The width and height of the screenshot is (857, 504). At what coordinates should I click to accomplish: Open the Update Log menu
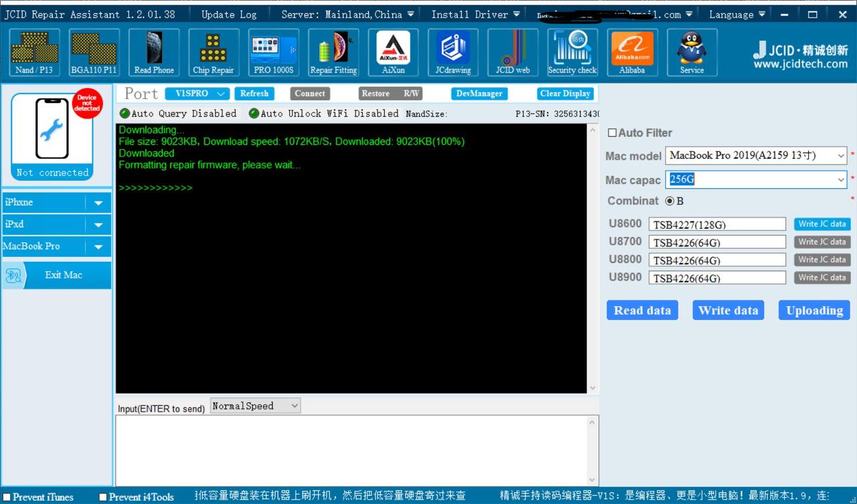coord(229,14)
